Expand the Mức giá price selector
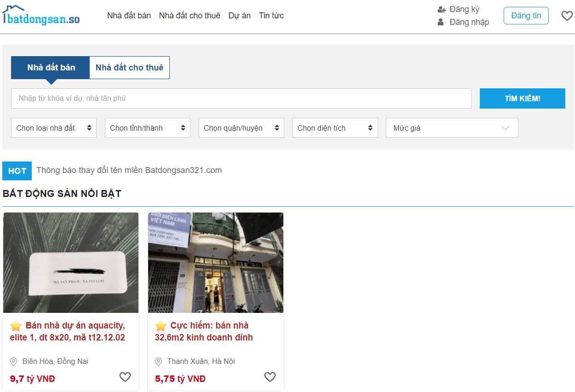The width and height of the screenshot is (575, 392). [x=452, y=128]
